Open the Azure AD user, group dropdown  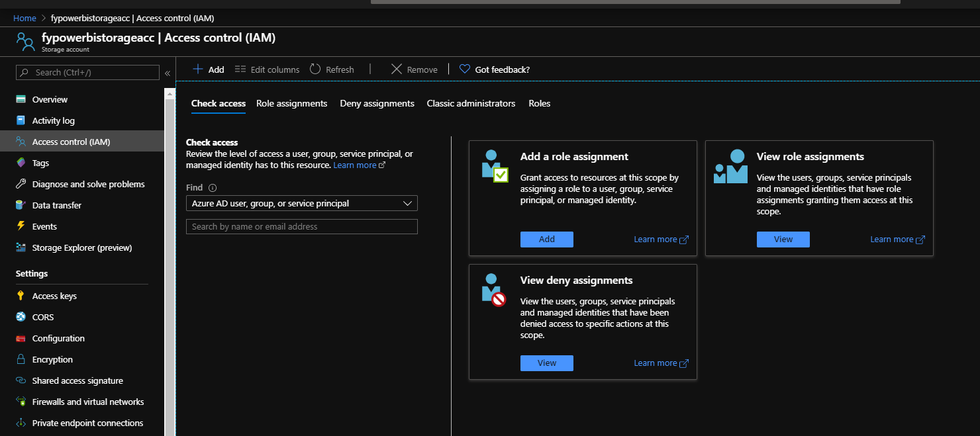point(302,203)
